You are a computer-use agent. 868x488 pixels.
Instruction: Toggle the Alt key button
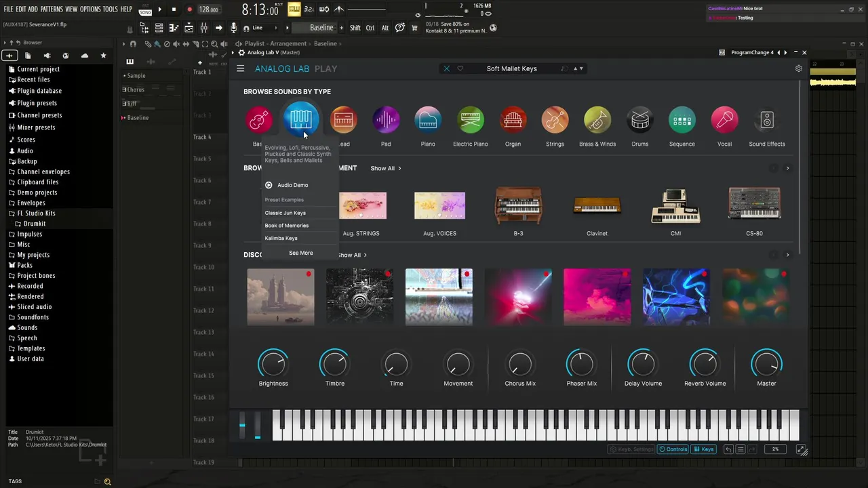coord(385,28)
